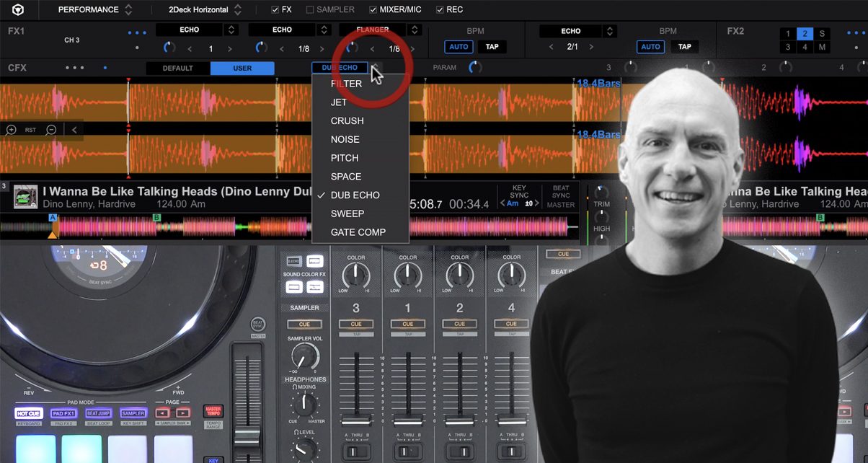The width and height of the screenshot is (868, 463).
Task: Toggle the MIXER/MIC checkbox
Action: [373, 10]
